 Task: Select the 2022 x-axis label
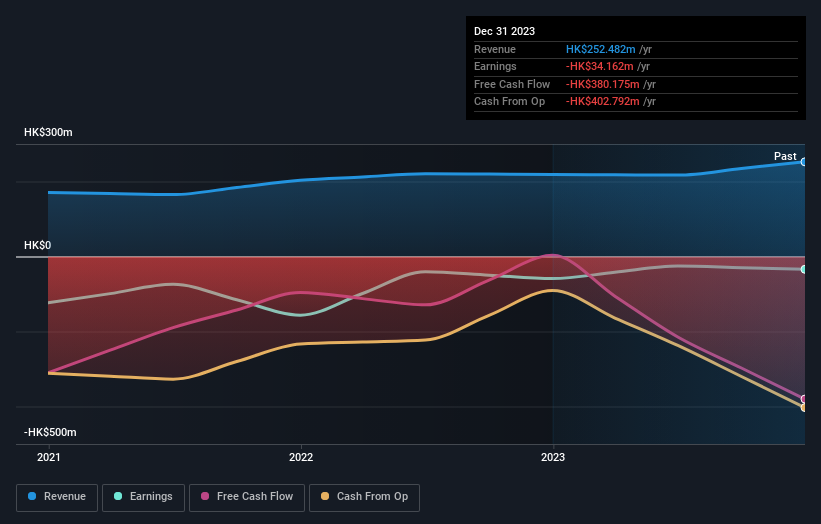pos(301,458)
